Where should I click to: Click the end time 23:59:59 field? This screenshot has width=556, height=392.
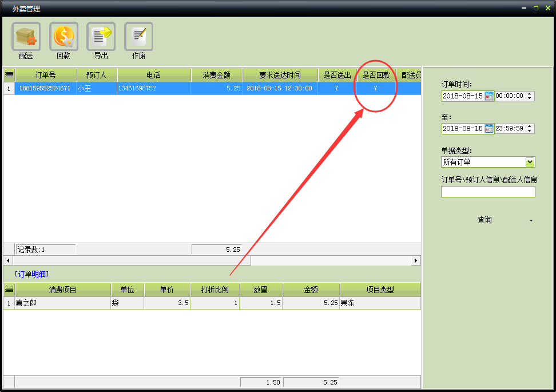pyautogui.click(x=510, y=128)
